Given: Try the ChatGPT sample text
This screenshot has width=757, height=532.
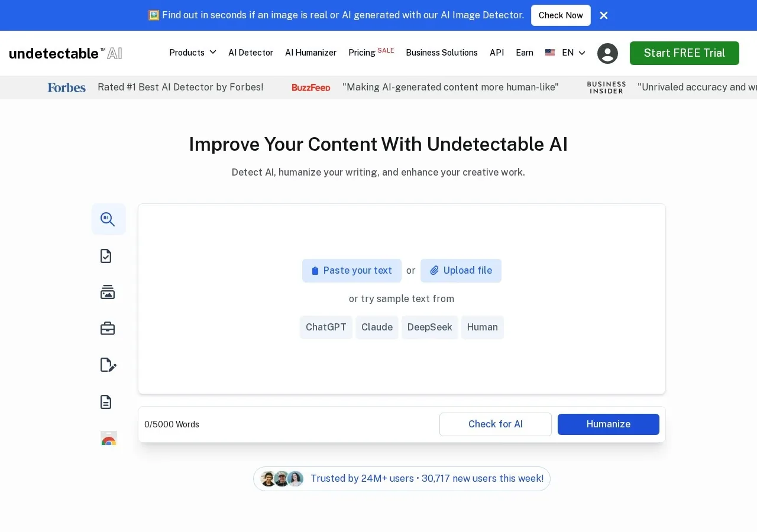Looking at the screenshot, I should [x=326, y=327].
